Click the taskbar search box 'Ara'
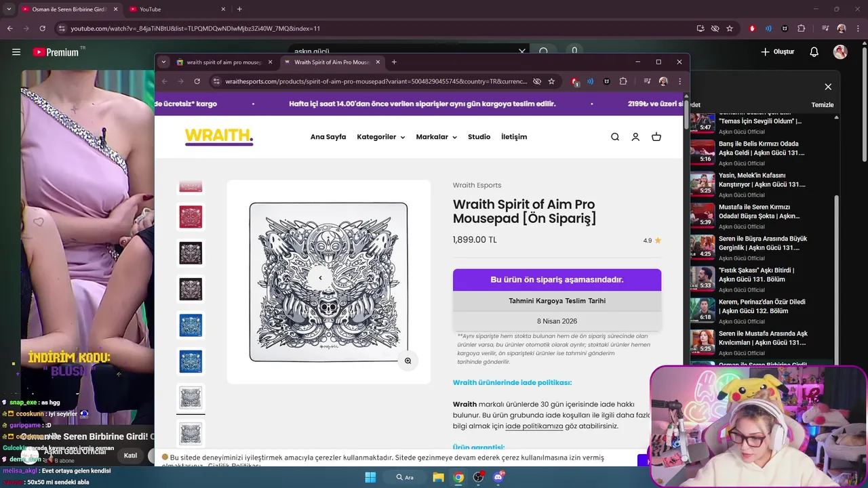Screen dimensions: 868x488 click(x=405, y=477)
